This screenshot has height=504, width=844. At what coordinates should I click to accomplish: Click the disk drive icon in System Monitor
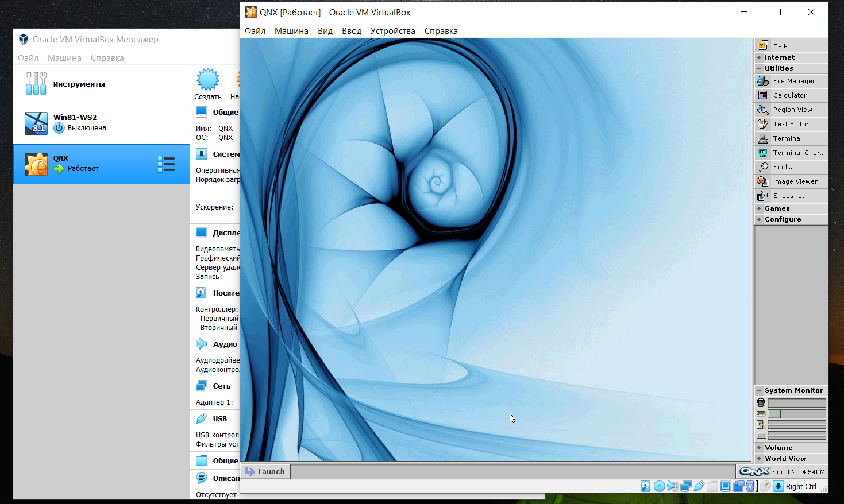(x=761, y=436)
